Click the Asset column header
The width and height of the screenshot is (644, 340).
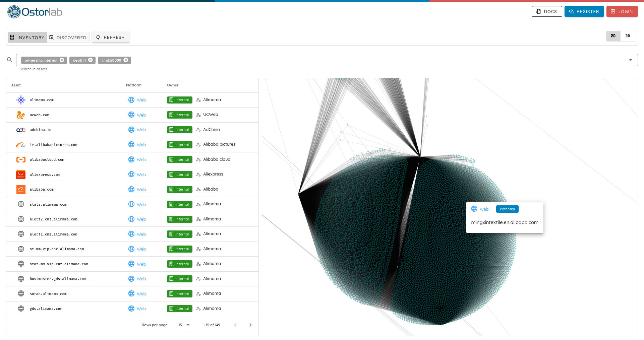[16, 85]
